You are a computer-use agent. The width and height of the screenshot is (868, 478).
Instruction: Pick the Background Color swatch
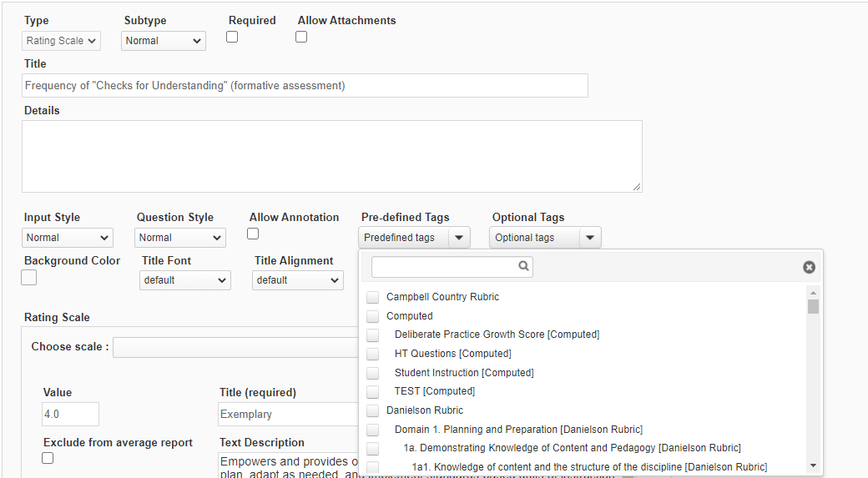coord(29,278)
